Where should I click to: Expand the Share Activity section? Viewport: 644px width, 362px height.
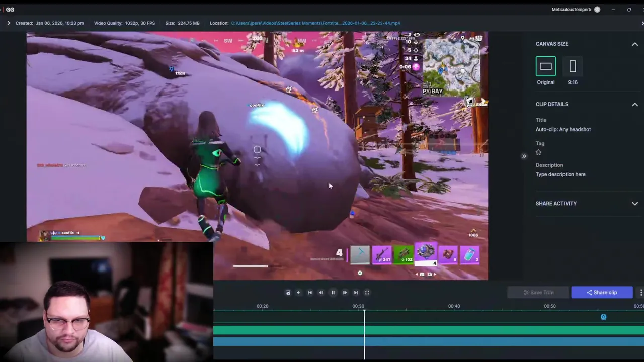coord(635,203)
